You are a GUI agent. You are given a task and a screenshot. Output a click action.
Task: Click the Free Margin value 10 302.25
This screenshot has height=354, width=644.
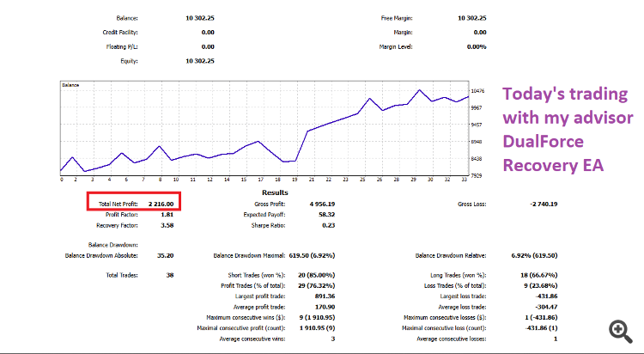coord(472,18)
